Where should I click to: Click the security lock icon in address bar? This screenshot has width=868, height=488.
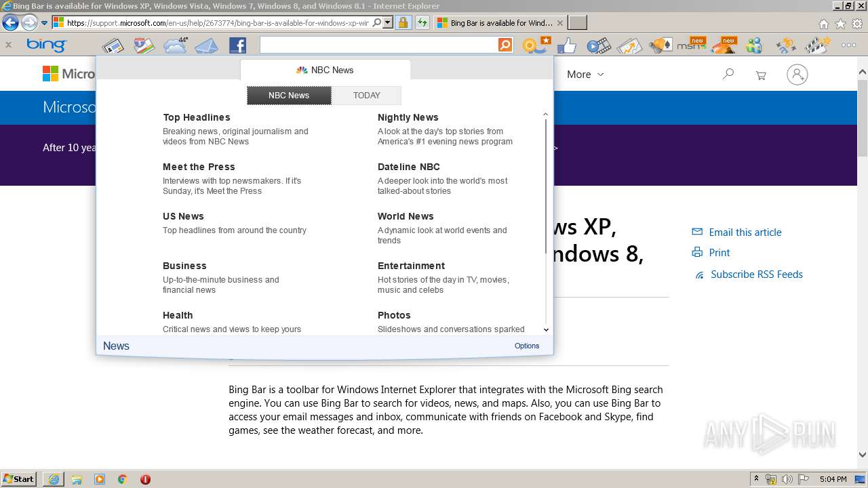click(x=403, y=22)
